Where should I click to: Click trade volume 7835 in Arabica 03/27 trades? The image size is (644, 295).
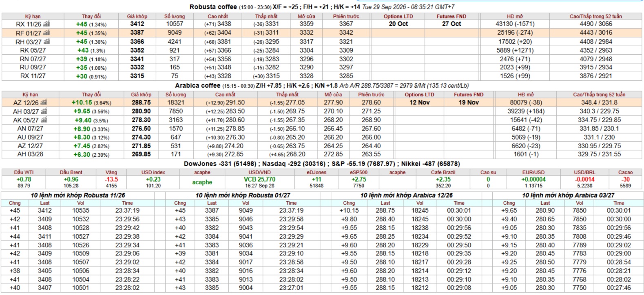pyautogui.click(x=579, y=228)
